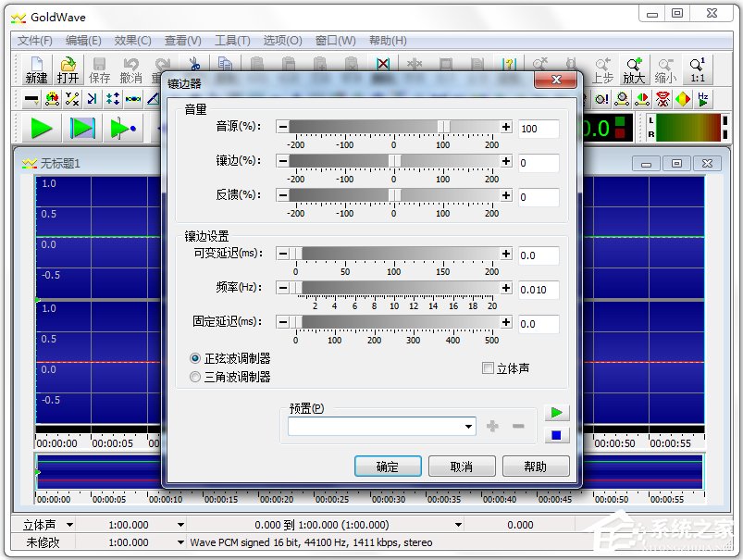Click the Copy documents icon in toolbar
Viewport: 743px width, 560px height.
click(225, 64)
